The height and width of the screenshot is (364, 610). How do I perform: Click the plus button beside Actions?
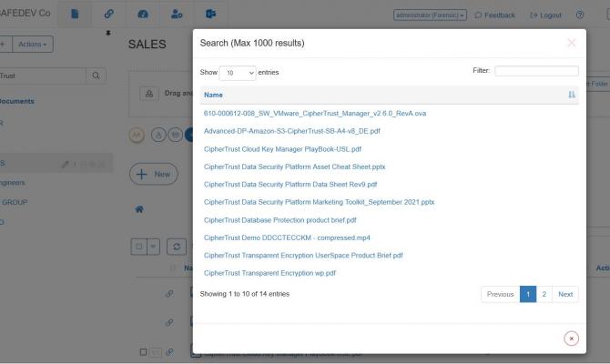(4, 45)
